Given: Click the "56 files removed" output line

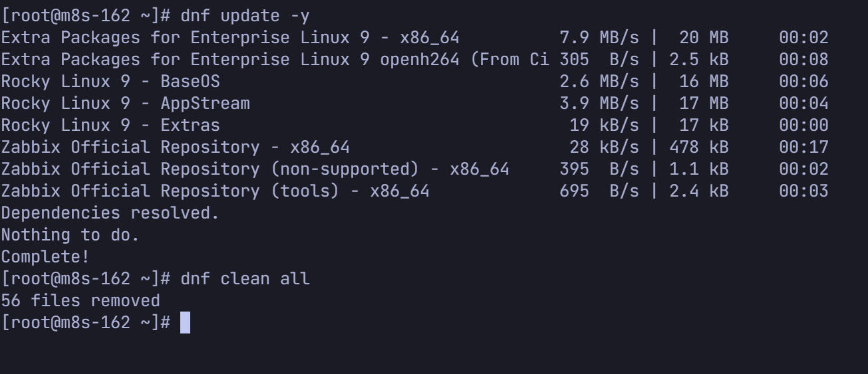Looking at the screenshot, I should pyautogui.click(x=80, y=301).
